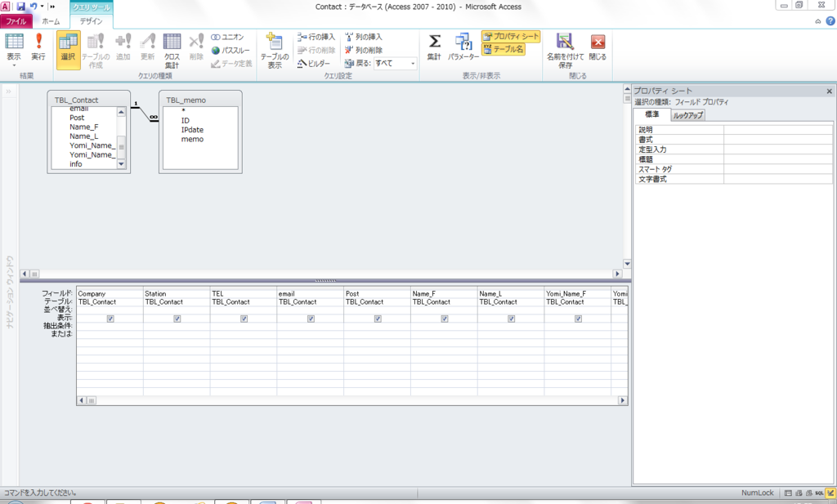Switch to design view status bar icon
The width and height of the screenshot is (837, 504).
coord(830,493)
